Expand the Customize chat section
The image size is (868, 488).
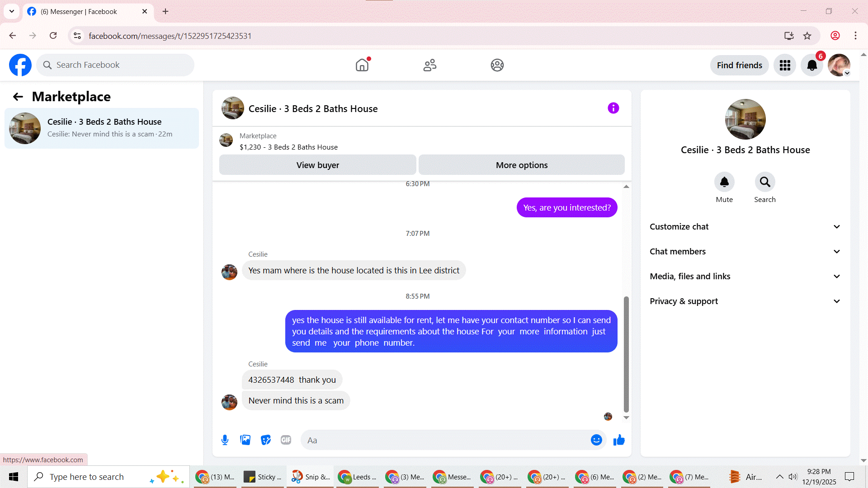click(745, 227)
